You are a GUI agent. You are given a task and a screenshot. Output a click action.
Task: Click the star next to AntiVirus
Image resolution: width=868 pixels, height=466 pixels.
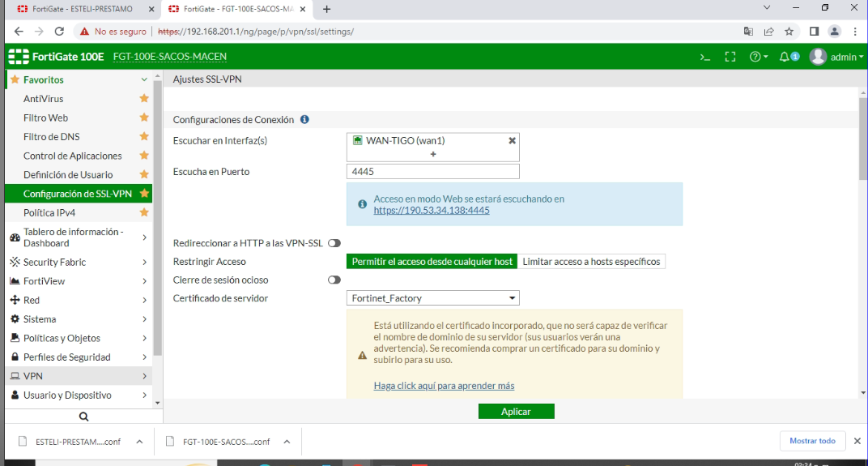[144, 99]
